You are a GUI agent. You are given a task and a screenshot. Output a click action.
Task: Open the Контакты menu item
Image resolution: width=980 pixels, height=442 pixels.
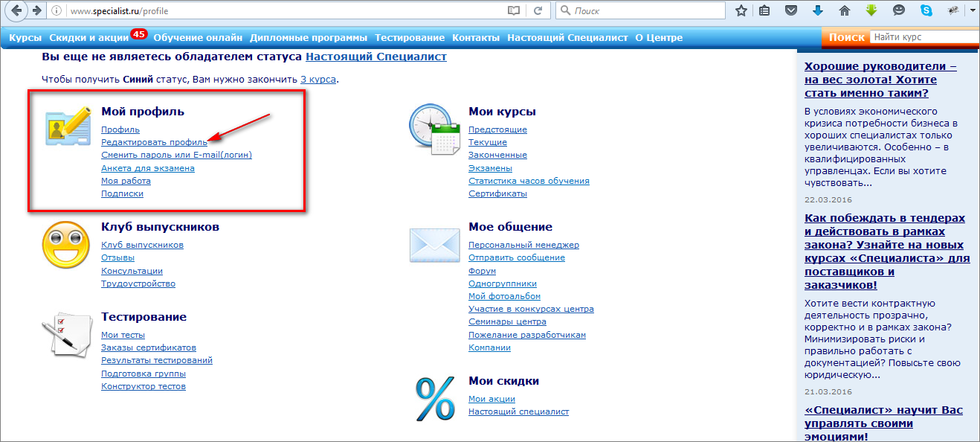(x=476, y=37)
